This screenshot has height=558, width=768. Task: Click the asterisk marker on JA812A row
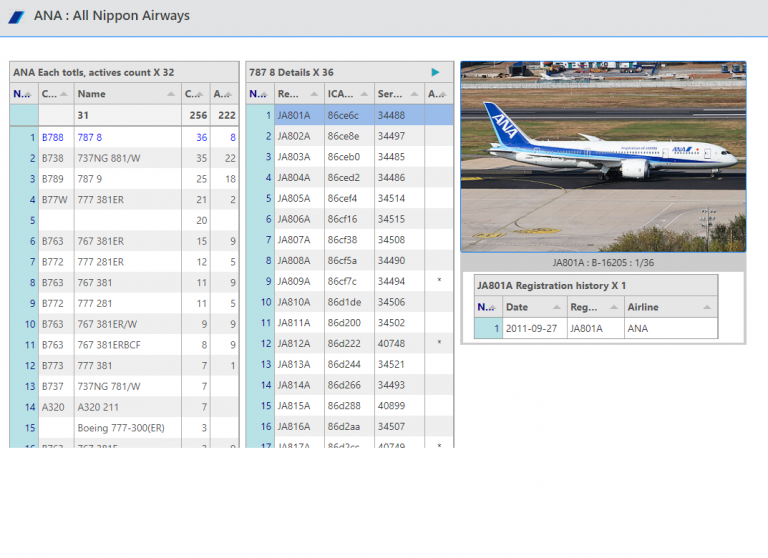(438, 343)
